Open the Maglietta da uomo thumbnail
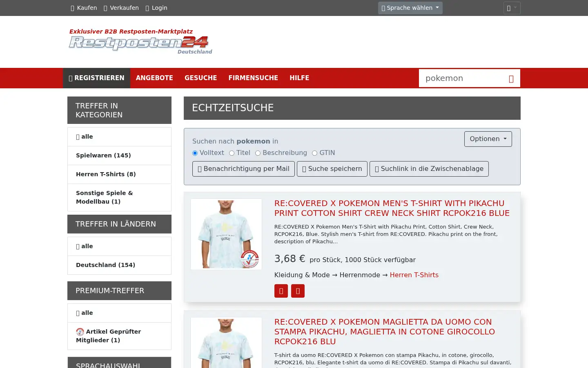This screenshot has height=368, width=588. (226, 343)
